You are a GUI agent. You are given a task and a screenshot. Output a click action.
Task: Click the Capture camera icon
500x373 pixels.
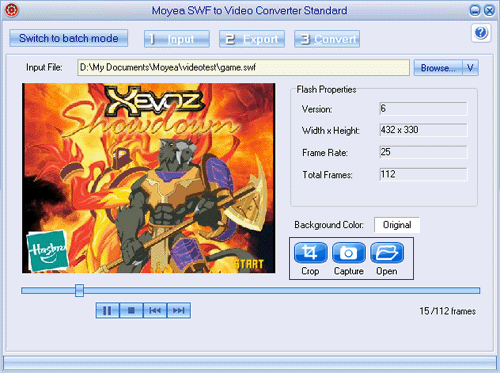[x=349, y=253]
